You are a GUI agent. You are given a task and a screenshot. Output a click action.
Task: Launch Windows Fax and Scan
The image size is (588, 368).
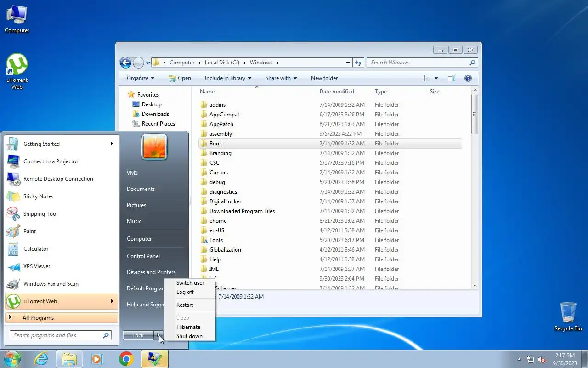tap(61, 284)
